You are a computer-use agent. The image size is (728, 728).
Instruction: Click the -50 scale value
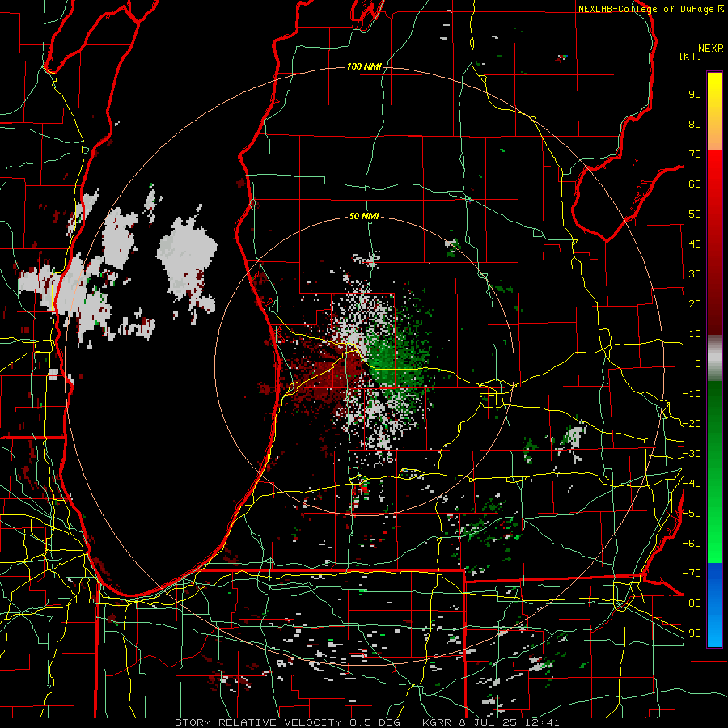click(692, 514)
